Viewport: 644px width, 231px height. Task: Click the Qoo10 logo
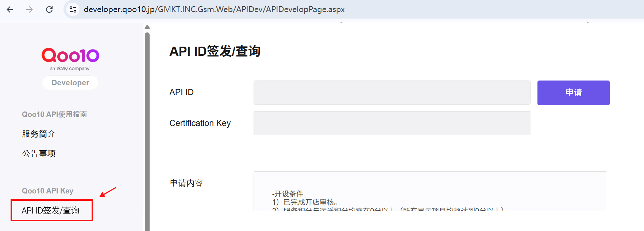70,59
